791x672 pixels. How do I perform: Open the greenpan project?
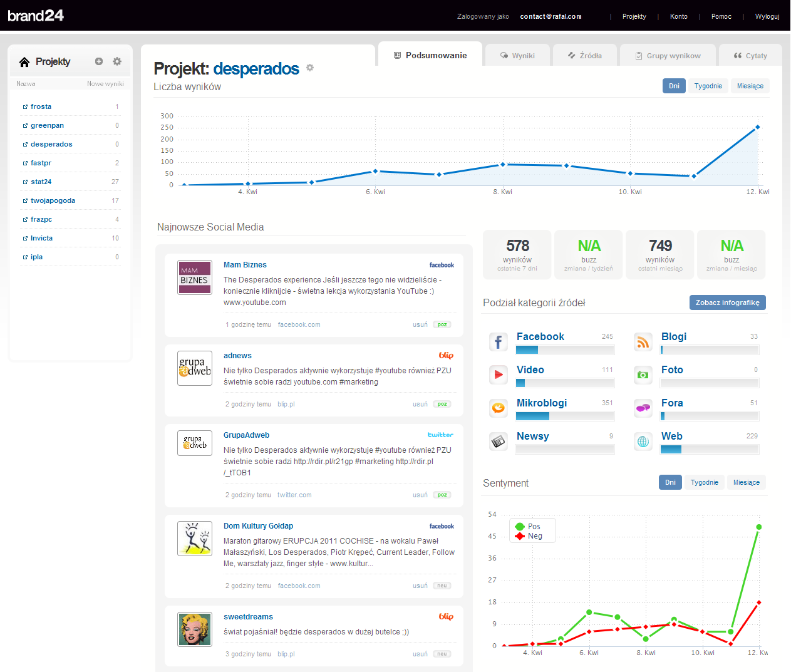pyautogui.click(x=47, y=125)
